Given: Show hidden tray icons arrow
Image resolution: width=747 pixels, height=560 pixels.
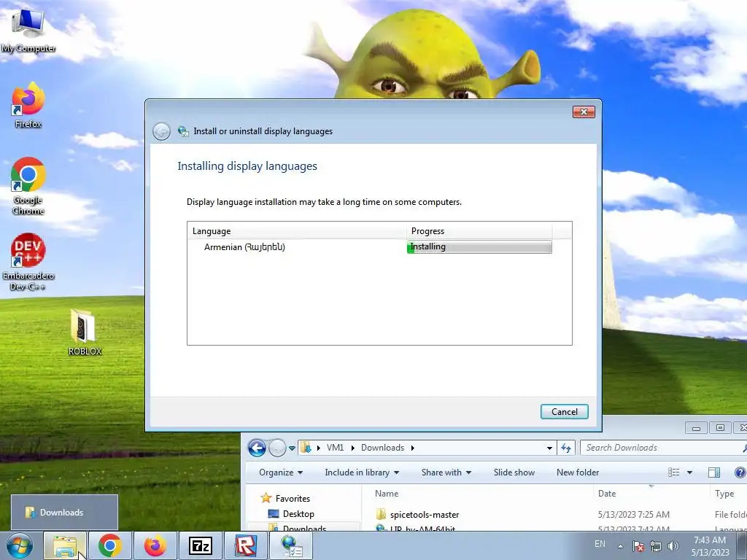Looking at the screenshot, I should click(620, 546).
